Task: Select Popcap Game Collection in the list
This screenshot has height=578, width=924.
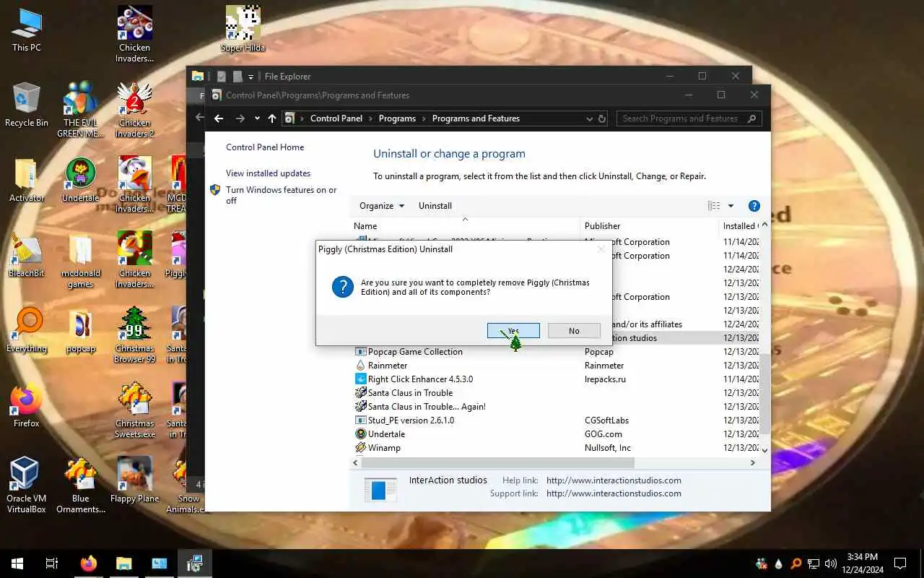Action: [x=415, y=352]
